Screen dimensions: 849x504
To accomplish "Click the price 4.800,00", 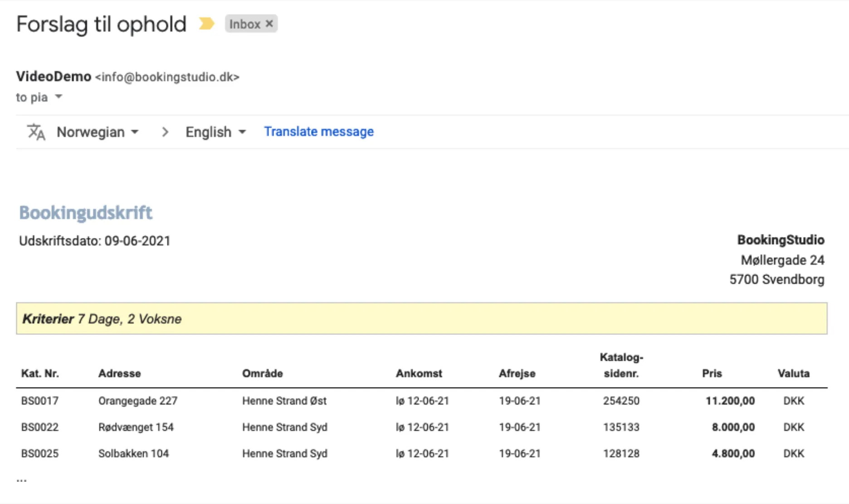I will [x=733, y=453].
